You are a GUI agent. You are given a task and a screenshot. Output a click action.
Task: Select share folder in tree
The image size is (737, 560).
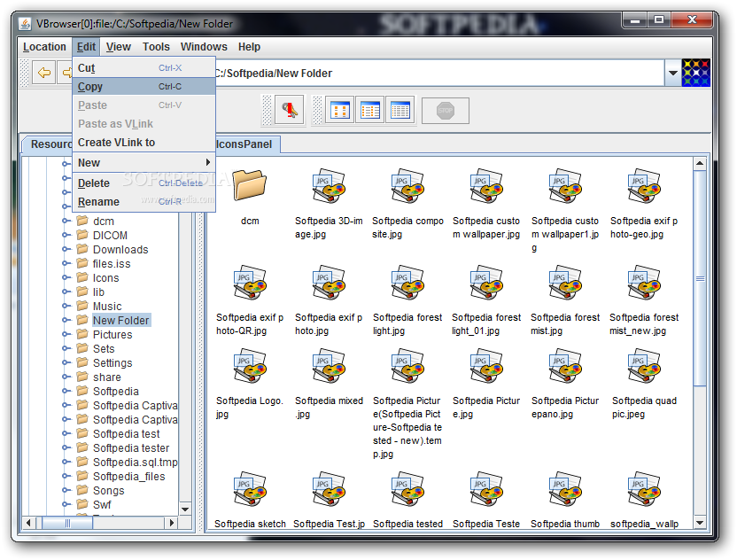(106, 377)
